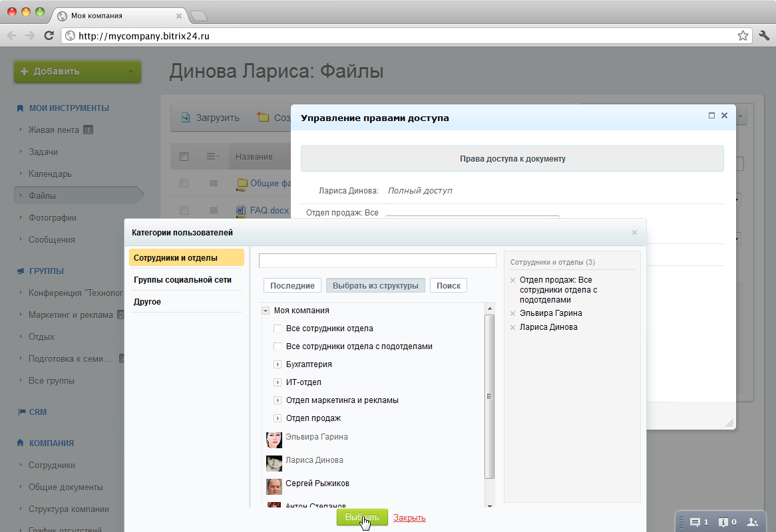The image size is (776, 532).
Task: Switch to the Выбрать из структуры tab
Action: coord(375,285)
